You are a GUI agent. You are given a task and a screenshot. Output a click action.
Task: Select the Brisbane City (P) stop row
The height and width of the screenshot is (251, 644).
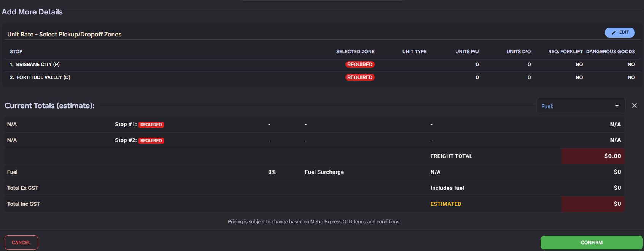[x=322, y=65]
